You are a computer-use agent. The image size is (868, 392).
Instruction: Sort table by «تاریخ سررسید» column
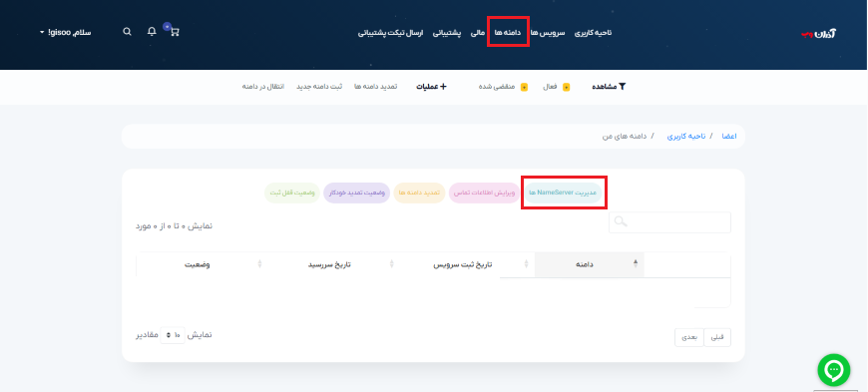click(329, 264)
